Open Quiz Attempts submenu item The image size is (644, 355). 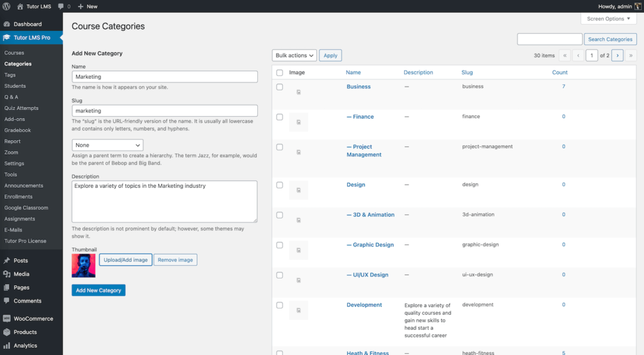[x=21, y=108]
